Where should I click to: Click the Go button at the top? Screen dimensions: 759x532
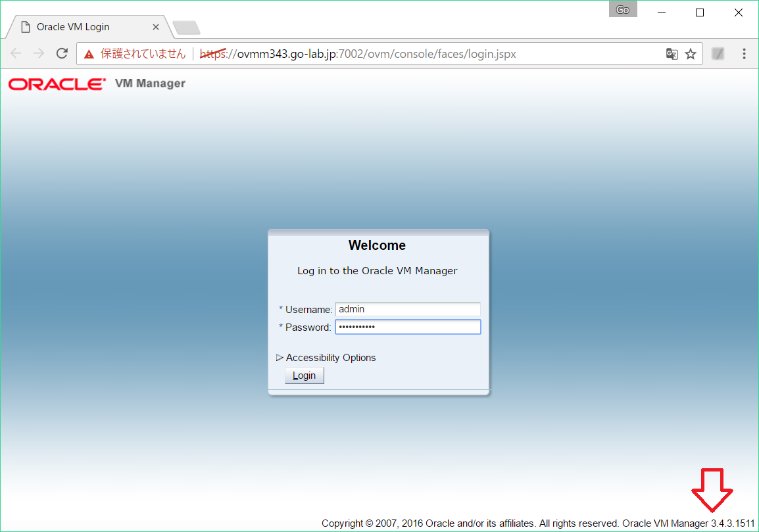[x=622, y=9]
